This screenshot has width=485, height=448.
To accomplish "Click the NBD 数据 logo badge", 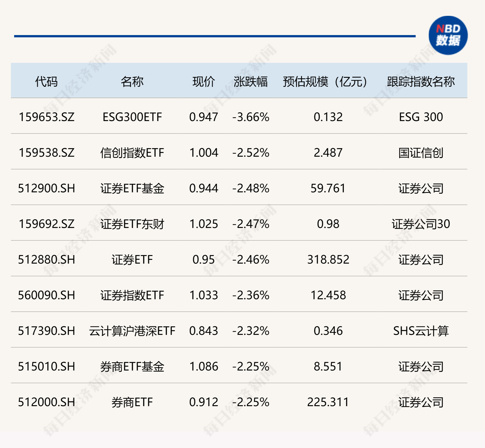I will 448,35.
